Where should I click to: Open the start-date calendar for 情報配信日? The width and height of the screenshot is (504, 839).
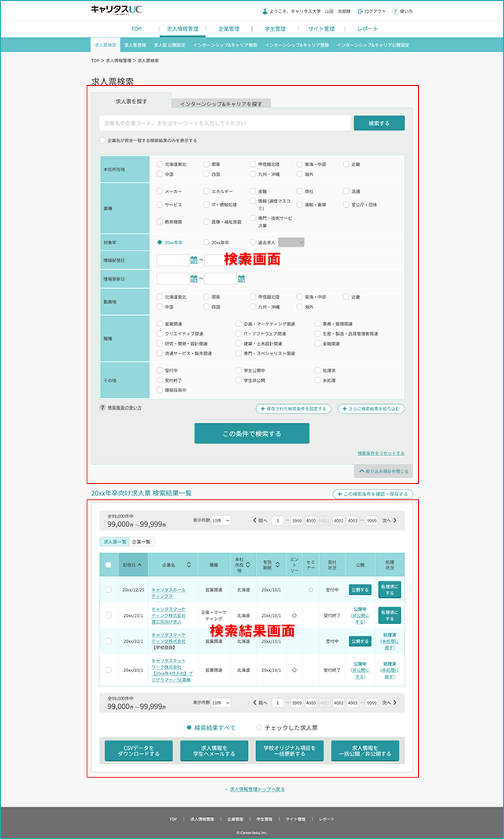pyautogui.click(x=194, y=261)
